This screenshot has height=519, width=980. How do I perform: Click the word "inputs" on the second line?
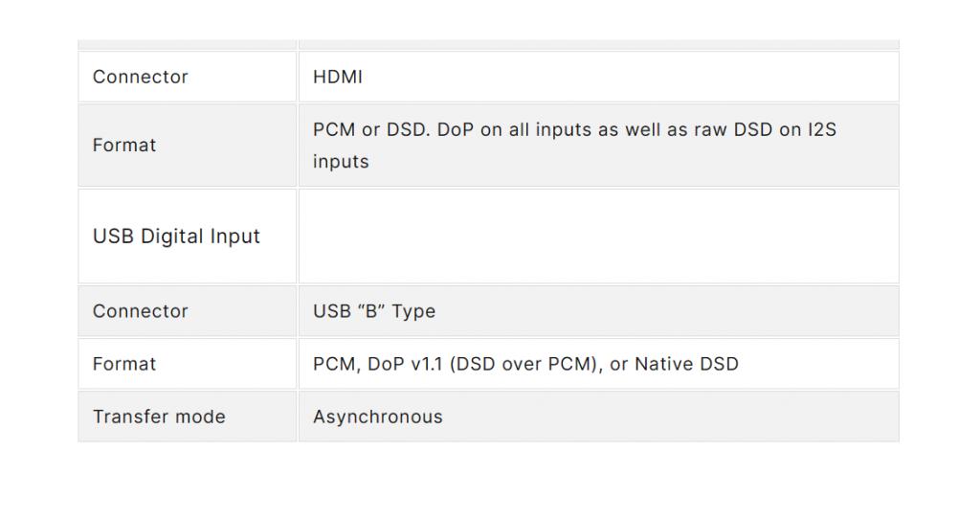[341, 161]
